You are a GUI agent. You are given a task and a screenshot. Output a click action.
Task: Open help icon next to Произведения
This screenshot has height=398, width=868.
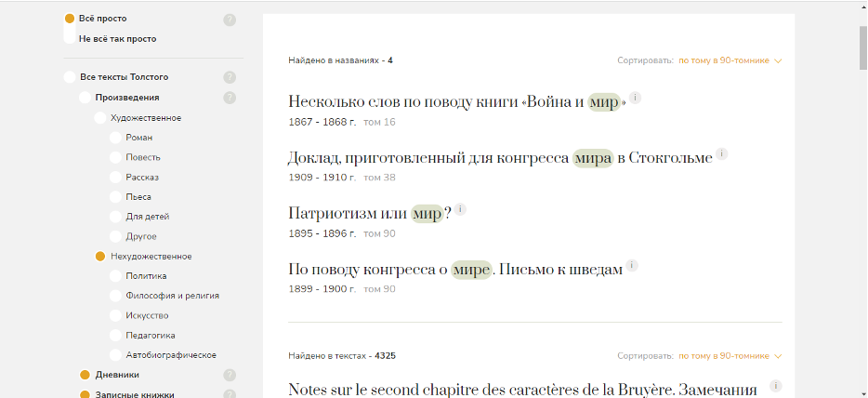(230, 98)
